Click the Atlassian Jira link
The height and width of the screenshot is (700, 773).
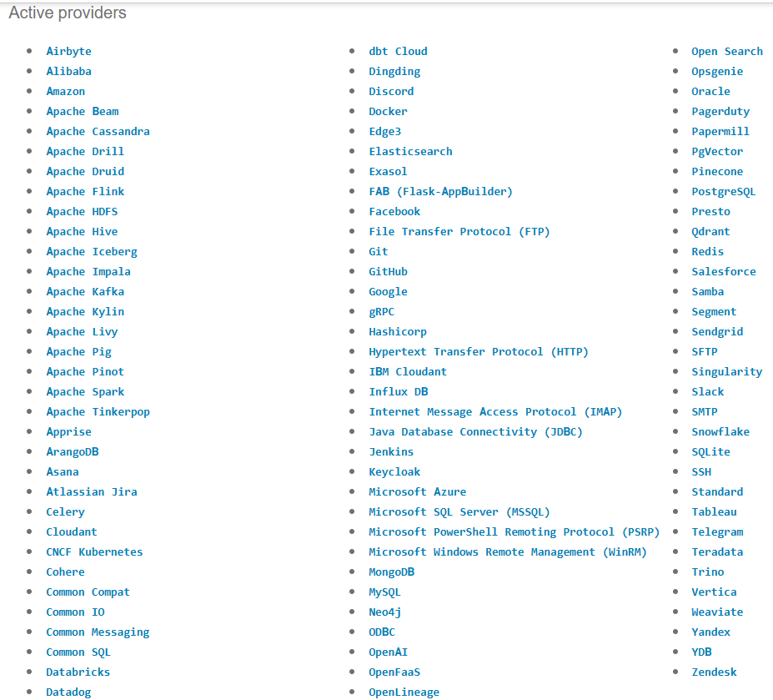92,491
